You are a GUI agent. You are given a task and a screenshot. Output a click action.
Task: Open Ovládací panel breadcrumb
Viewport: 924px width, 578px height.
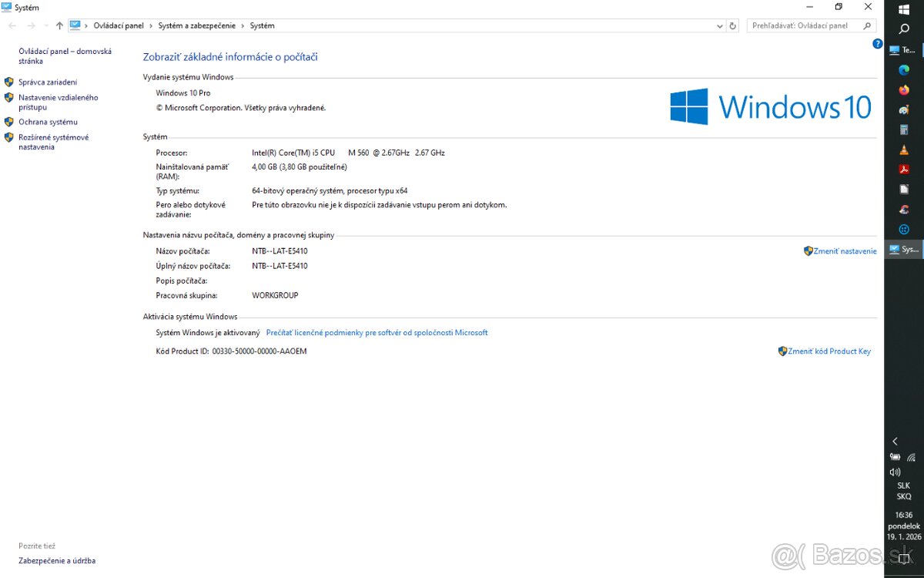click(x=119, y=25)
